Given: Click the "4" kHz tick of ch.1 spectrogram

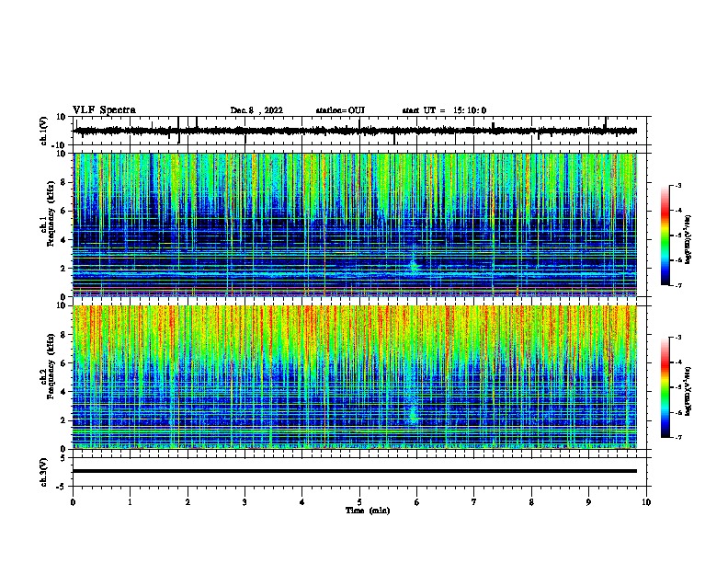Looking at the screenshot, I should coord(63,240).
